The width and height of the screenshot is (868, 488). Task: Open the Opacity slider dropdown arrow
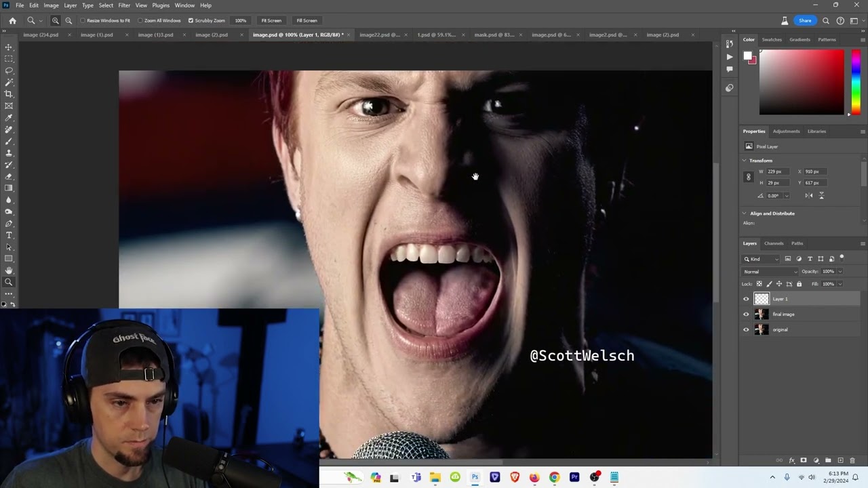[840, 272]
